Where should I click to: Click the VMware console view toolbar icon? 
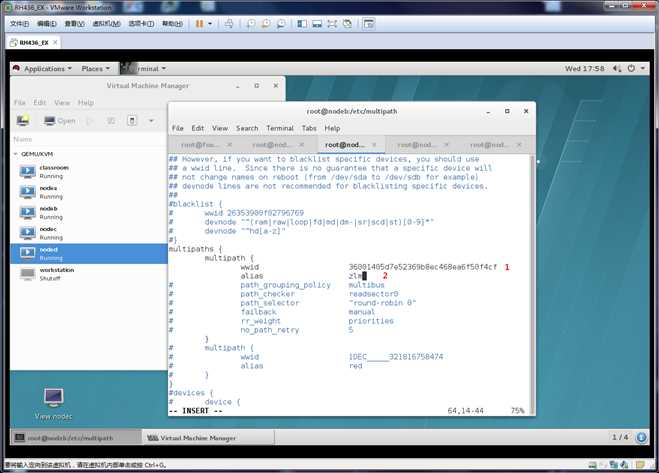coord(369,24)
